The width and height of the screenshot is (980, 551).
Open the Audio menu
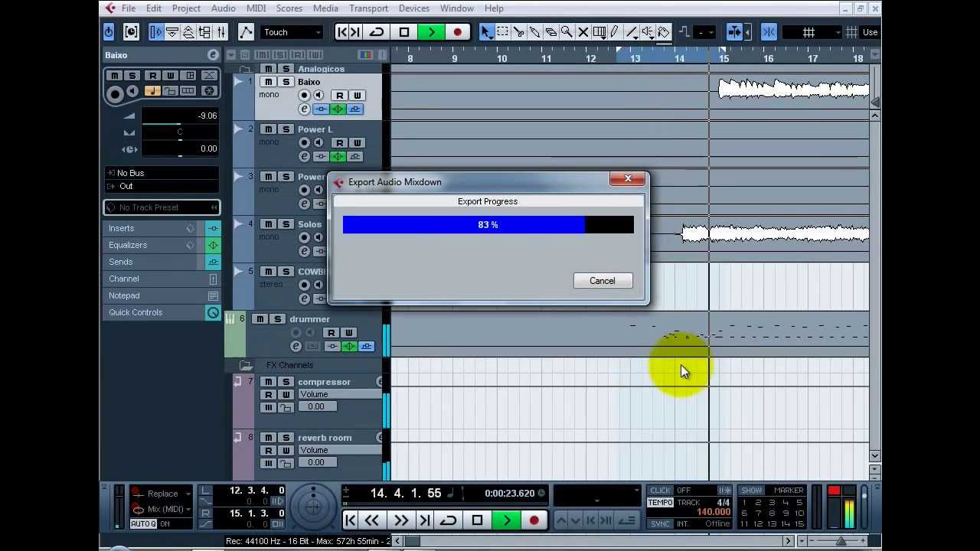223,8
